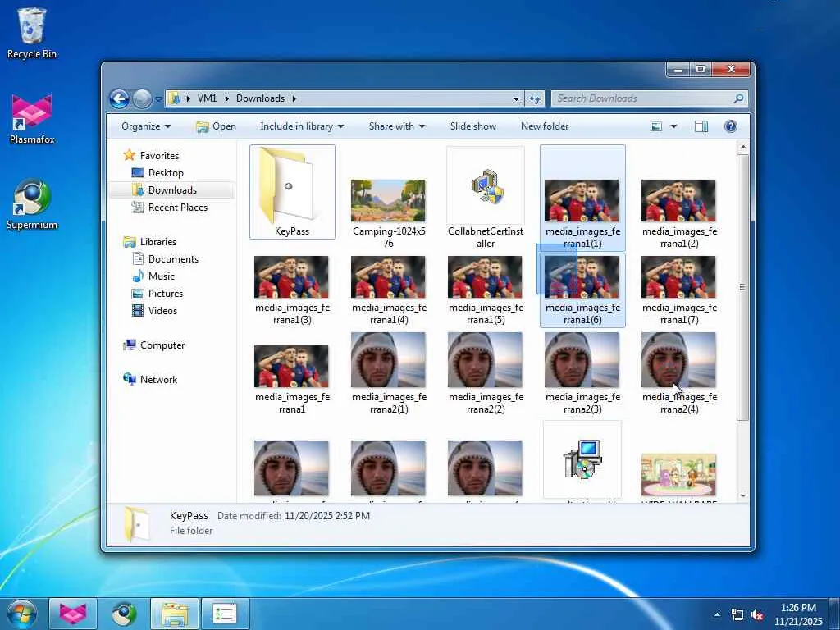Expand the address bar history dropdown
This screenshot has width=840, height=630.
tap(516, 98)
